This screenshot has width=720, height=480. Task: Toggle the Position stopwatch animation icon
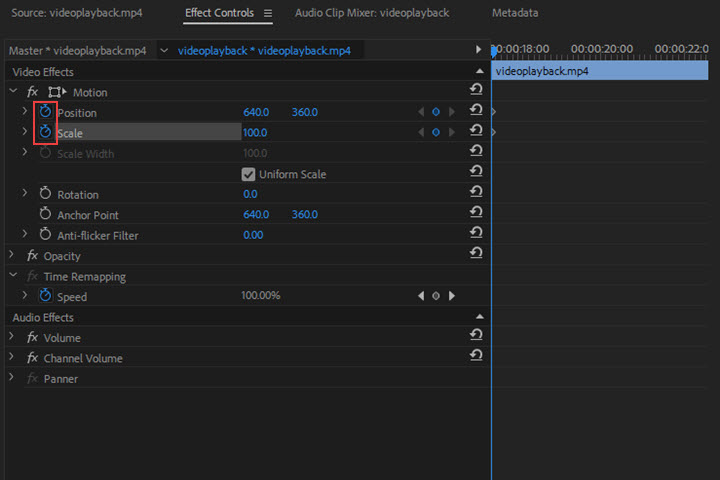45,112
